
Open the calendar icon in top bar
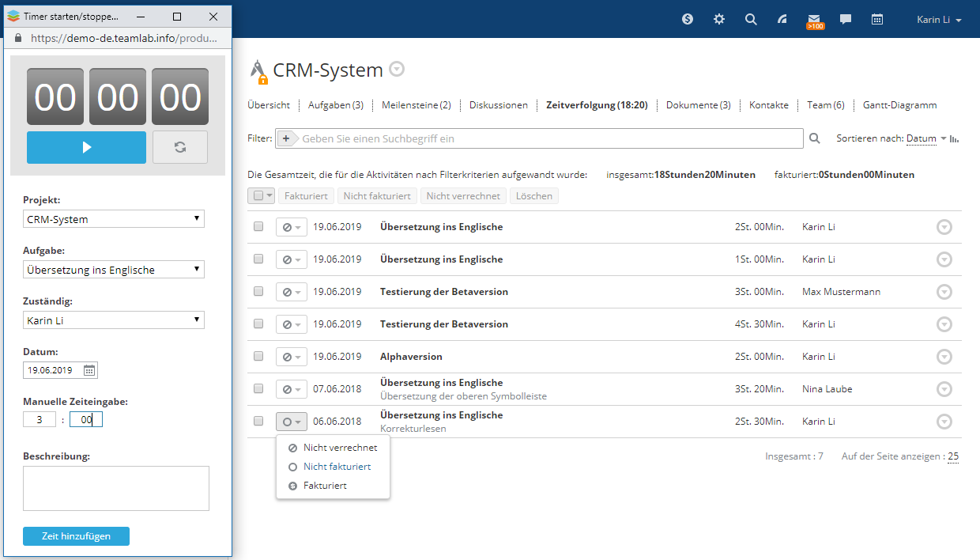[x=876, y=19]
